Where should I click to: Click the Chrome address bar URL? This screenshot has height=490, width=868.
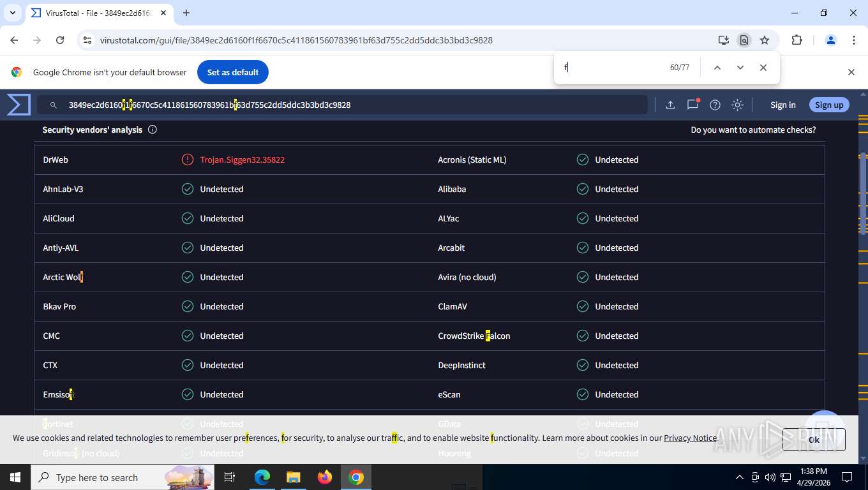[296, 40]
